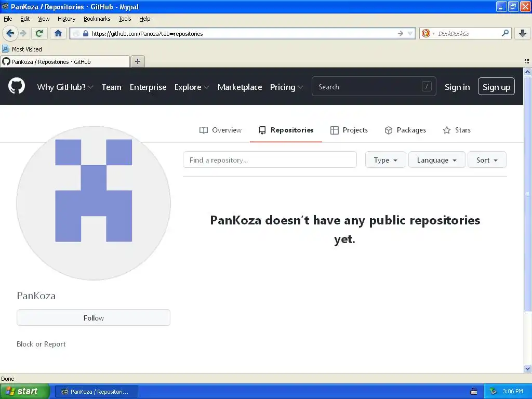Screen dimensions: 532x399
Task: Switch to the Projects tab
Action: coord(349,130)
